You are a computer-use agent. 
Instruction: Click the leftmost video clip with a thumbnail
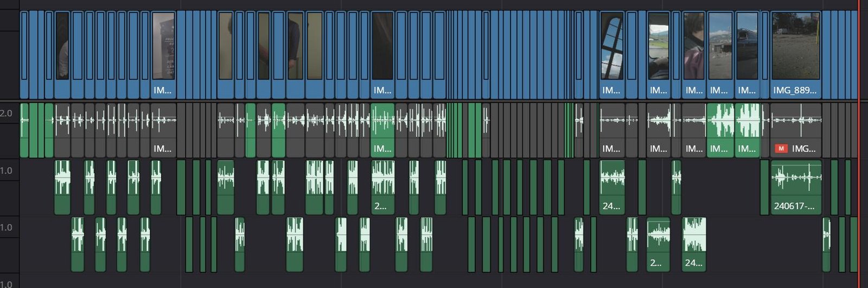(62, 49)
